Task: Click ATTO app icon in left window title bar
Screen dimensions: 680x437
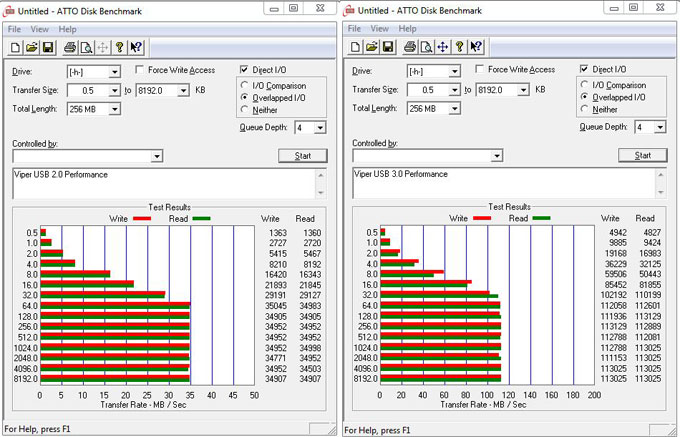Action: [x=9, y=11]
